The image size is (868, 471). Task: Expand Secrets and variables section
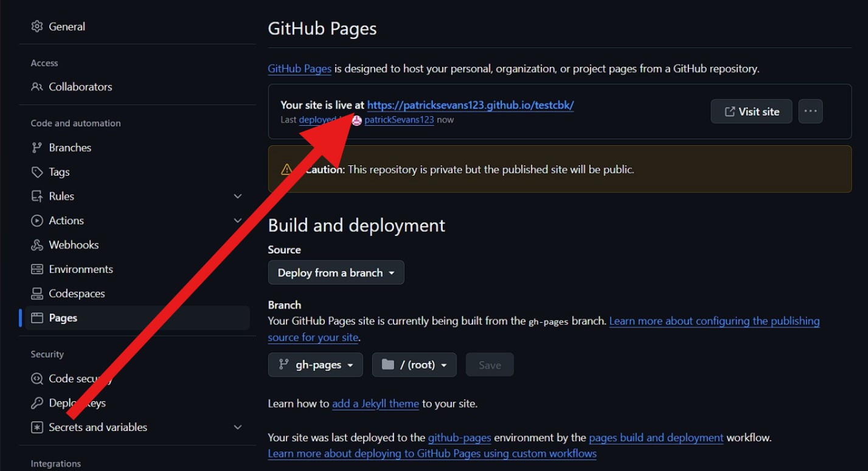[238, 427]
